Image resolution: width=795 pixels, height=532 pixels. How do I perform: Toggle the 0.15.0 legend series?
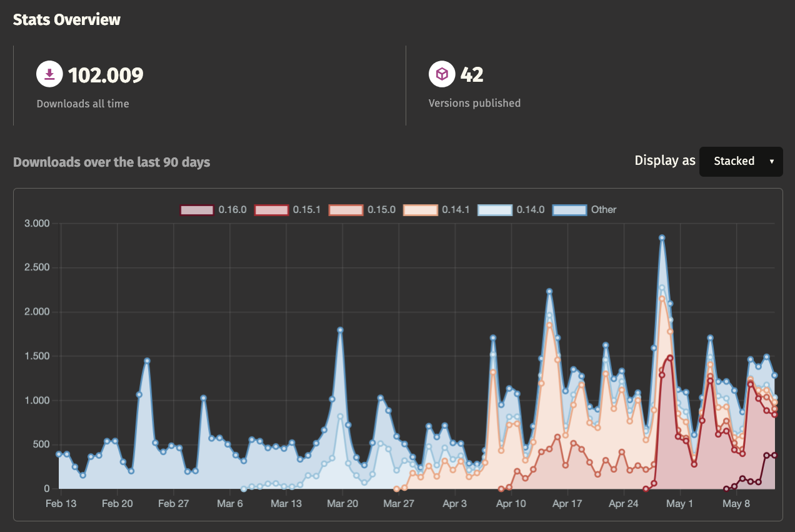362,210
